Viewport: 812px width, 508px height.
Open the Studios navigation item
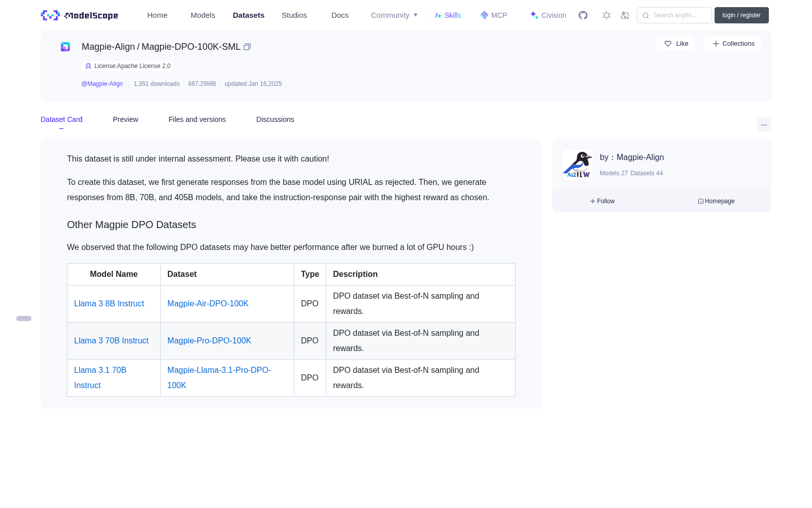[x=294, y=15]
